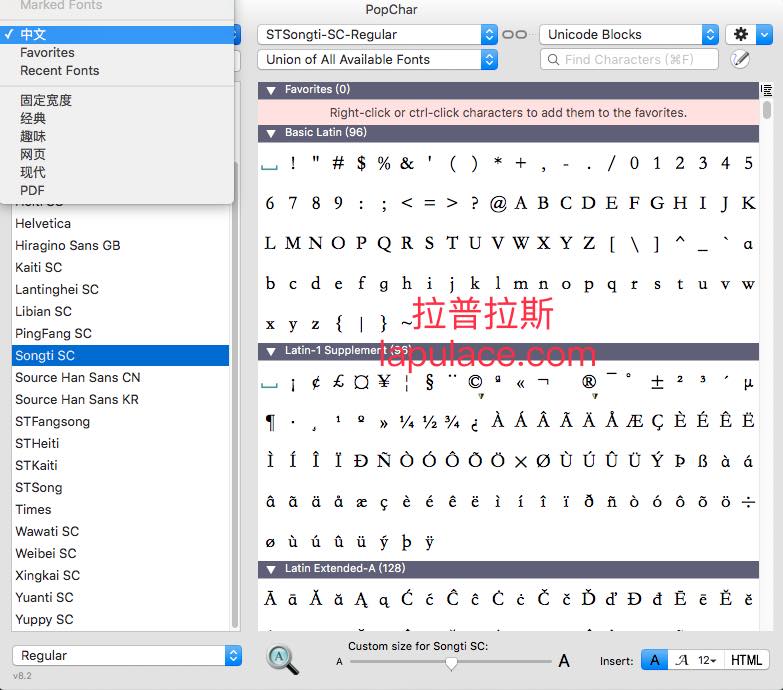Screen dimensions: 783x690
Task: Select plain text insert mode A
Action: click(x=654, y=660)
